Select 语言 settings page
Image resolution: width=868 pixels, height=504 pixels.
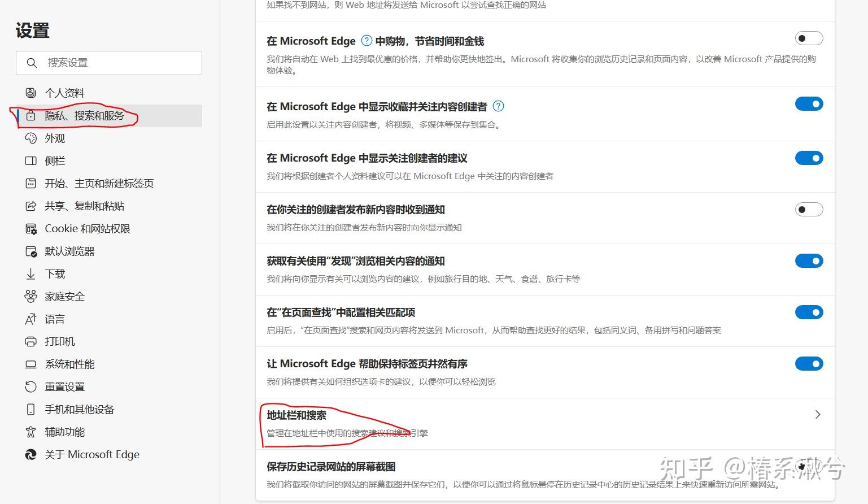point(109,319)
